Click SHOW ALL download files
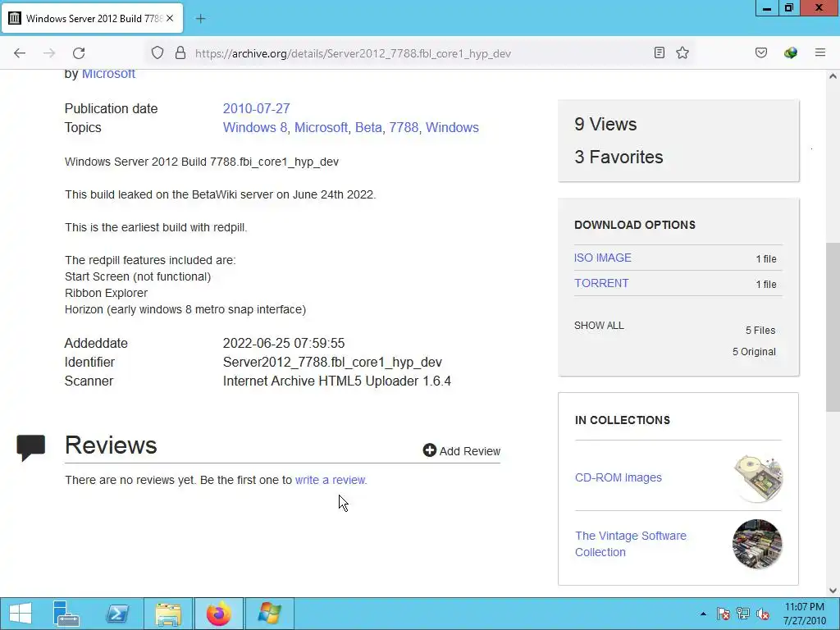The height and width of the screenshot is (630, 840). pyautogui.click(x=599, y=326)
